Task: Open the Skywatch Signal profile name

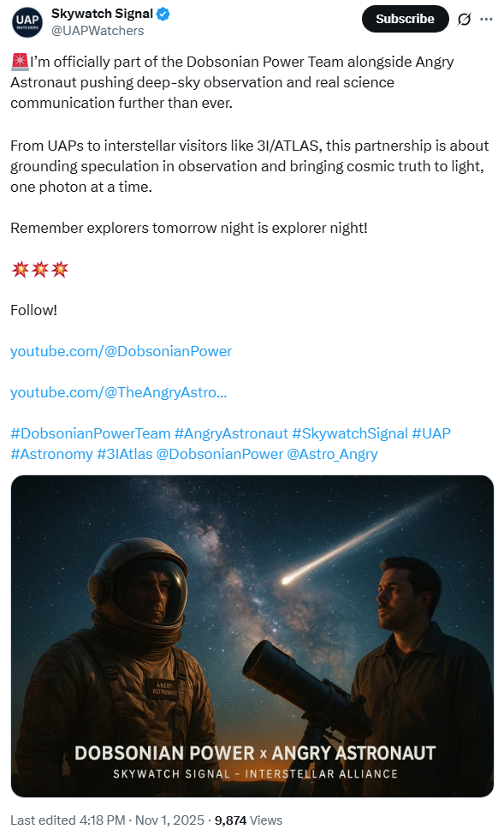Action: pyautogui.click(x=102, y=14)
